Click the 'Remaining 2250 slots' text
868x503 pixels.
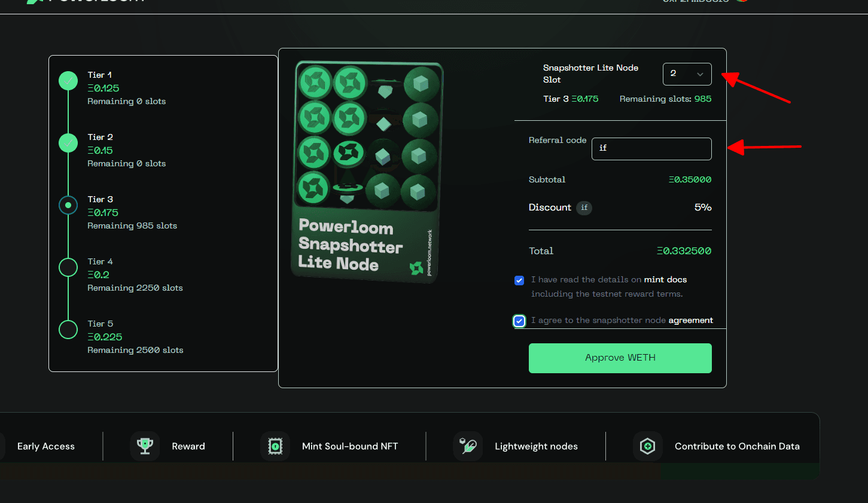coord(135,288)
